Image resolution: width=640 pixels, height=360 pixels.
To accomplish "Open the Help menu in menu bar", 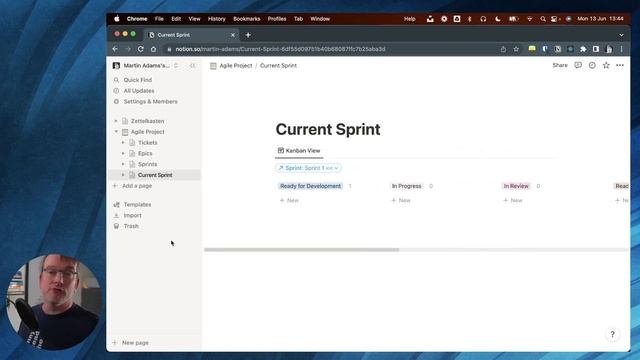I will (409, 19).
